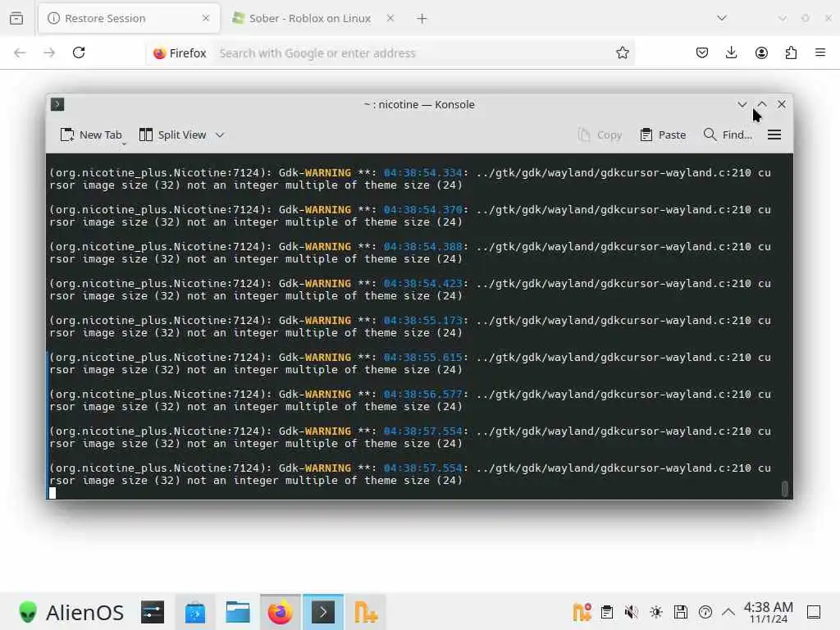Click the Copy button in Konsole toolbar
Viewport: 840px width, 630px height.
click(600, 135)
